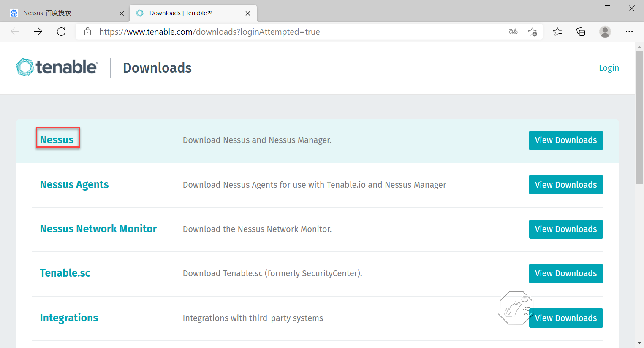Click text 'Integrations with third-party systems'

pyautogui.click(x=253, y=318)
